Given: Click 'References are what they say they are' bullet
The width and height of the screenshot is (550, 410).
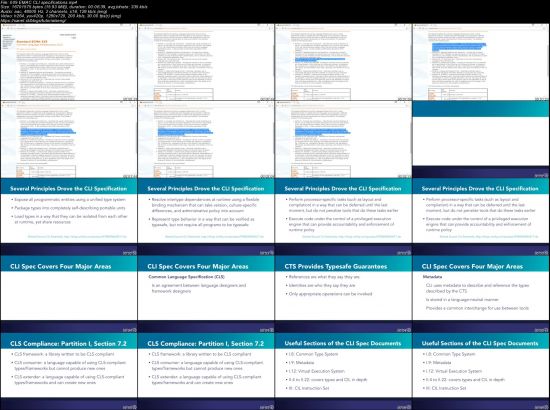Looking at the screenshot, I should tap(323, 277).
